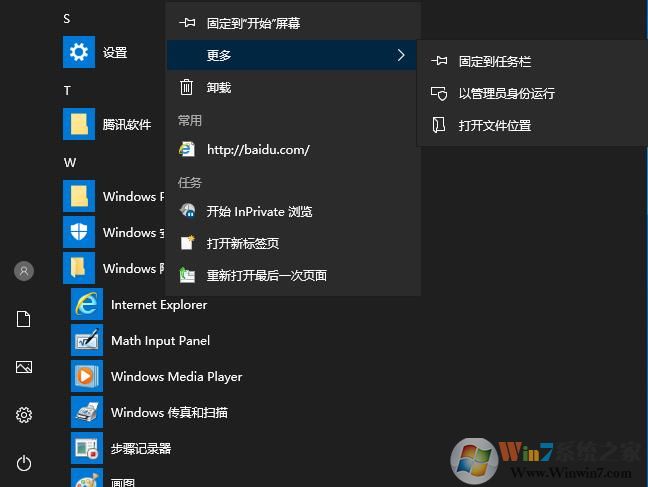Click the Internet Explorer icon
Image resolution: width=648 pixels, height=487 pixels.
click(x=87, y=304)
